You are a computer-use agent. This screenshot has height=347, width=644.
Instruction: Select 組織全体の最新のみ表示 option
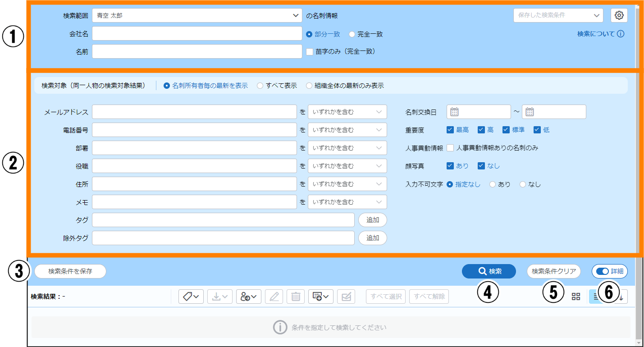(309, 86)
